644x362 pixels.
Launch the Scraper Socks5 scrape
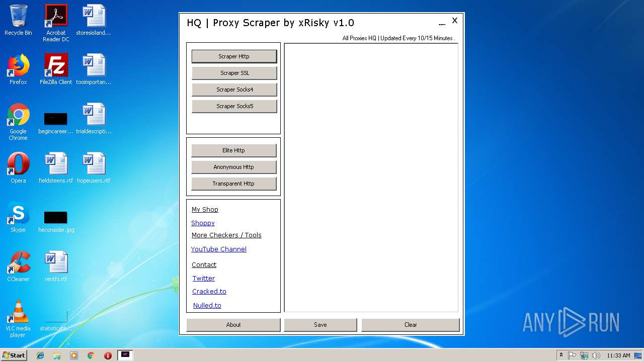click(x=234, y=106)
